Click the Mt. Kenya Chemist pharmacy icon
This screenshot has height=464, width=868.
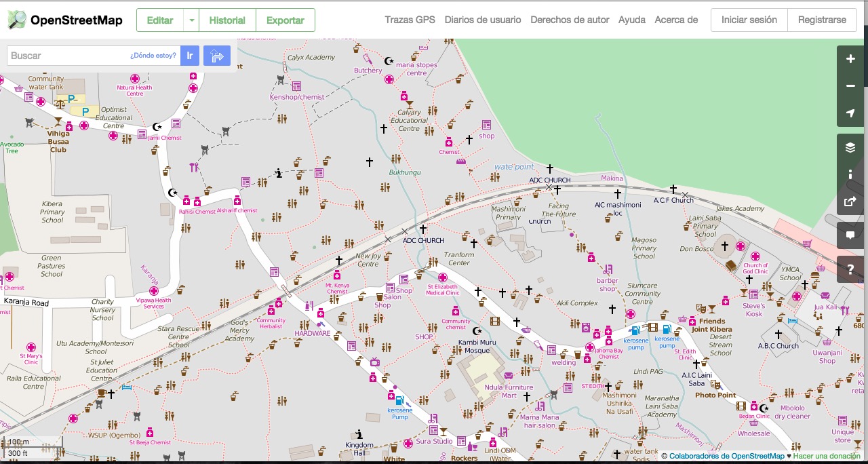[337, 275]
